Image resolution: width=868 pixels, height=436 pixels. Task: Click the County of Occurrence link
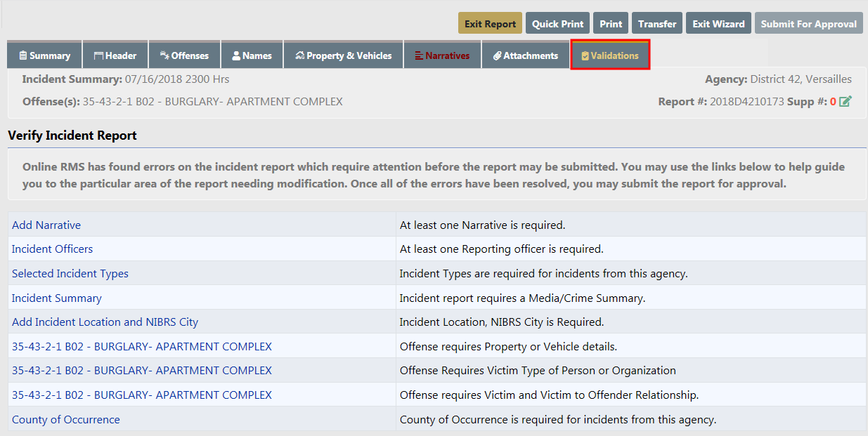coord(65,420)
